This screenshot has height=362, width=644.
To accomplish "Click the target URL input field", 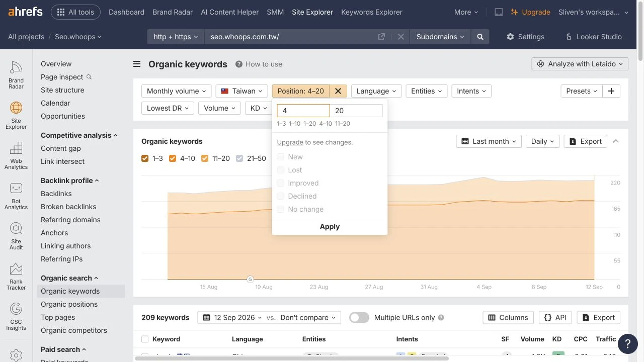I will coord(292,37).
